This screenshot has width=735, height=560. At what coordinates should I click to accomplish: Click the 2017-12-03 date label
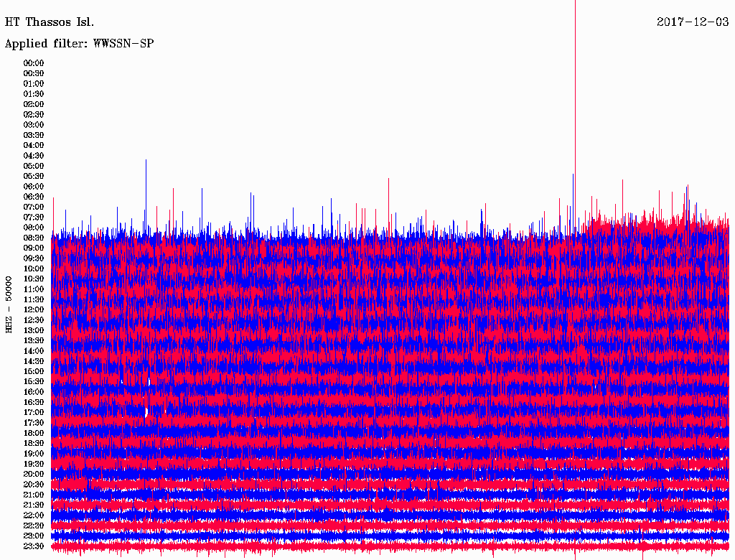point(693,22)
